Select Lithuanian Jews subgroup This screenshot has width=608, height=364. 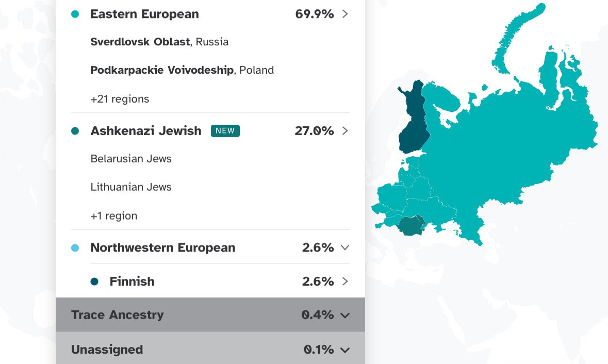coord(131,187)
